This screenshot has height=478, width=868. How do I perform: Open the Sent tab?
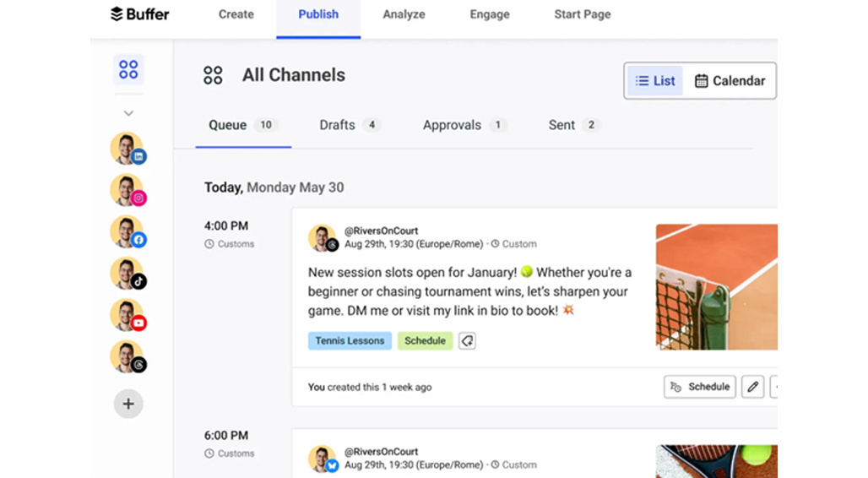pyautogui.click(x=574, y=125)
